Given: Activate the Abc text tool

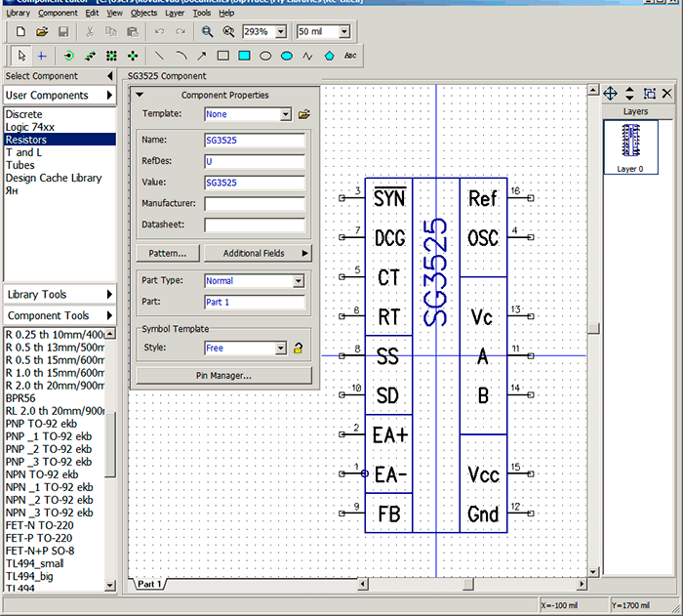Looking at the screenshot, I should pos(350,56).
